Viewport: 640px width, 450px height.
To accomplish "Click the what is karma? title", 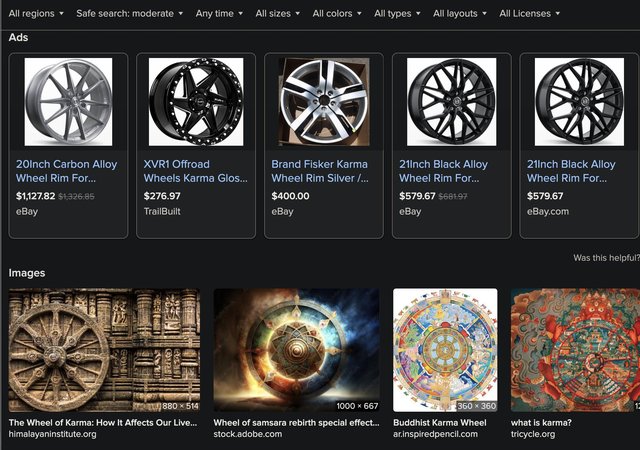I will pos(541,423).
